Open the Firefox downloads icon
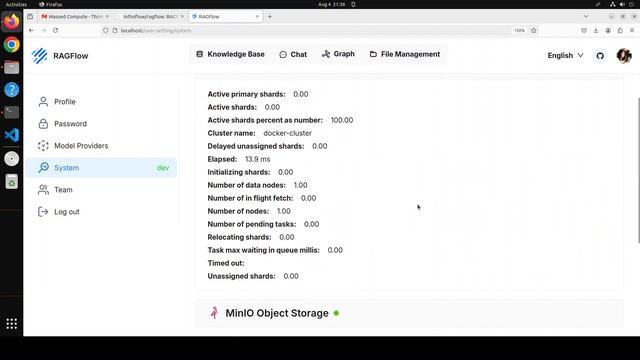 (x=596, y=30)
